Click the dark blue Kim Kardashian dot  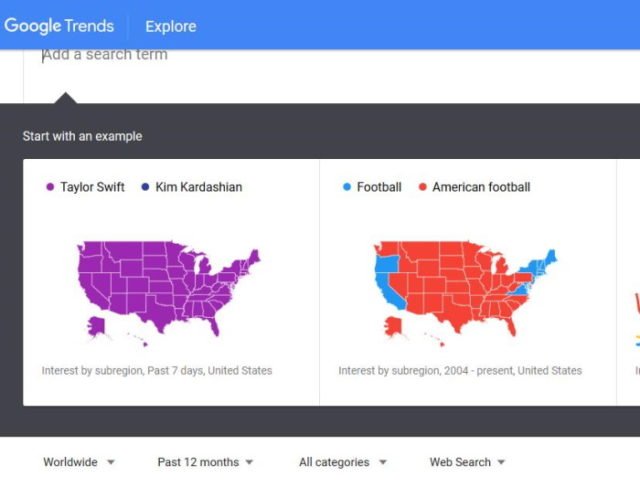click(145, 187)
